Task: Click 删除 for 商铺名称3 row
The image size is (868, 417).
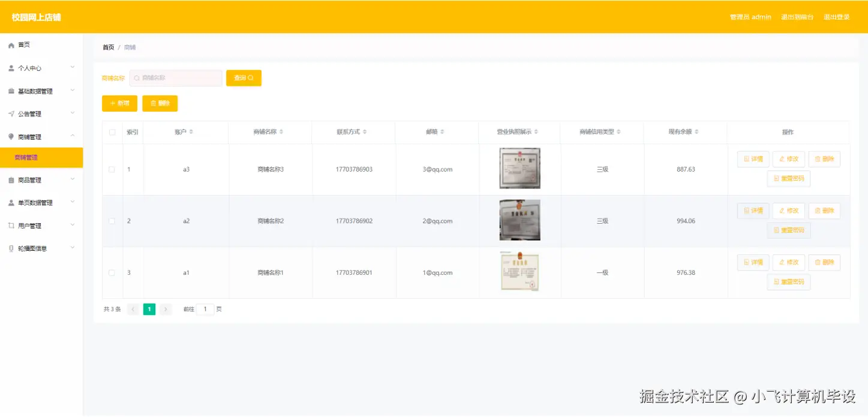Action: pyautogui.click(x=824, y=159)
